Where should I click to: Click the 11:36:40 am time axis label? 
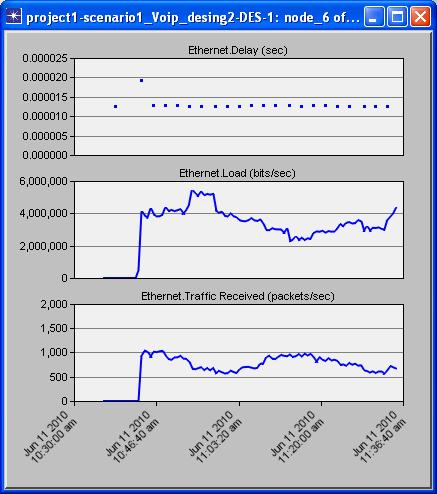point(380,437)
